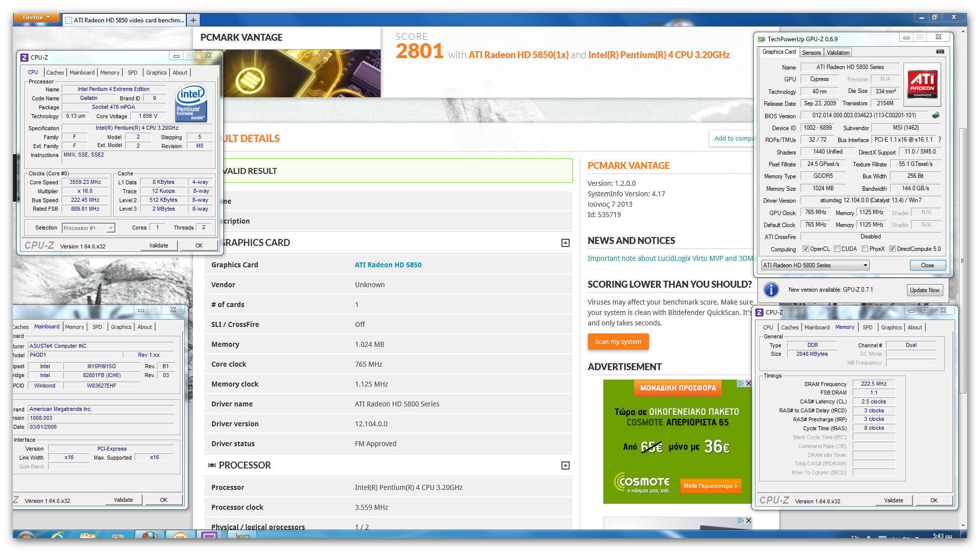Click the blue info icon beside the new version notice
Viewport: 980px width, 551px height.
coord(771,290)
